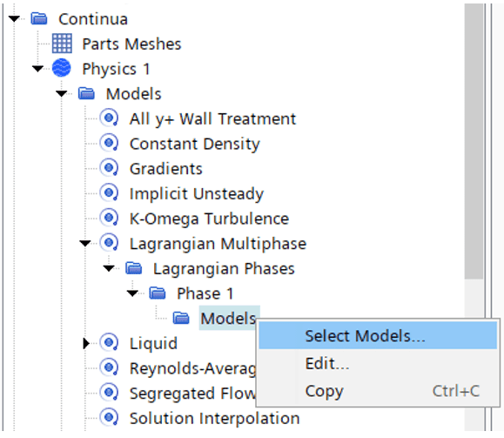Choose Edit... from the context menu
The height and width of the screenshot is (438, 504).
pyautogui.click(x=378, y=363)
